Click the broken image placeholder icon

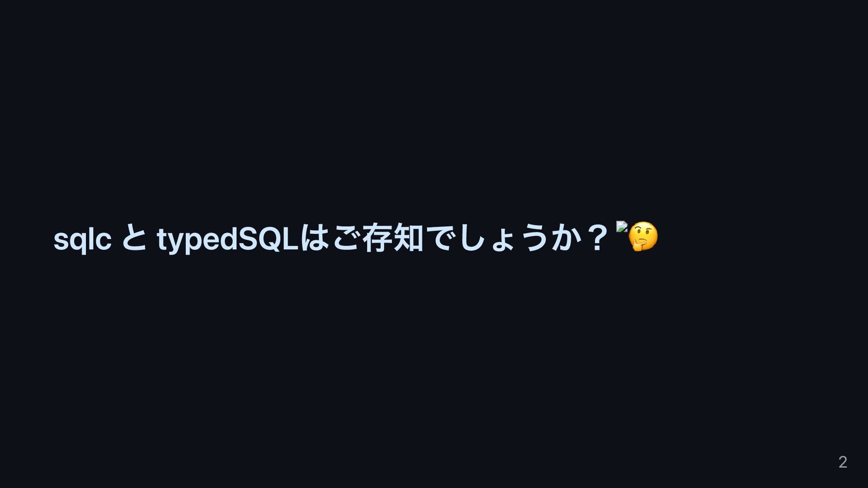[x=622, y=226]
